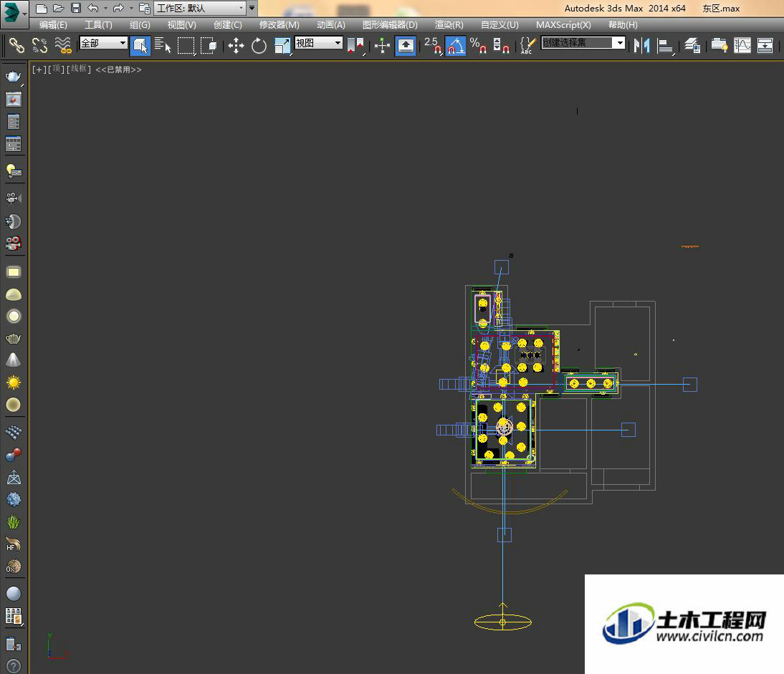
Task: Click the Unlink Selection icon
Action: coord(39,45)
